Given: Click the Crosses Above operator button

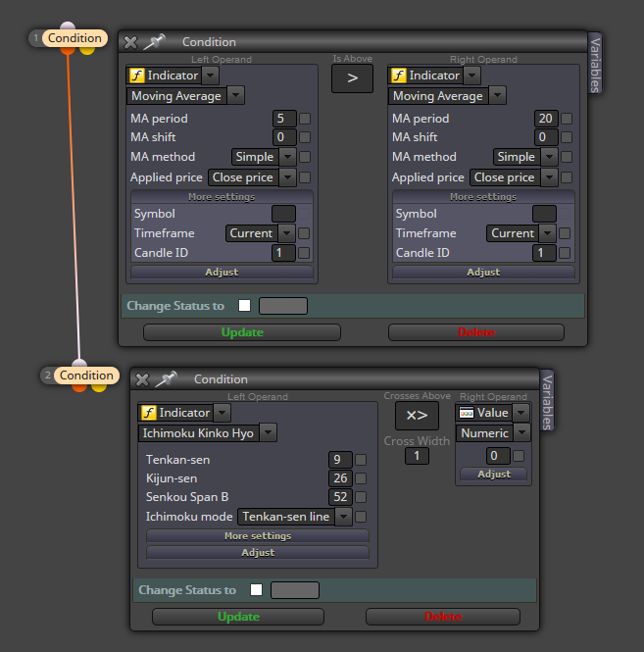Looking at the screenshot, I should click(x=417, y=416).
